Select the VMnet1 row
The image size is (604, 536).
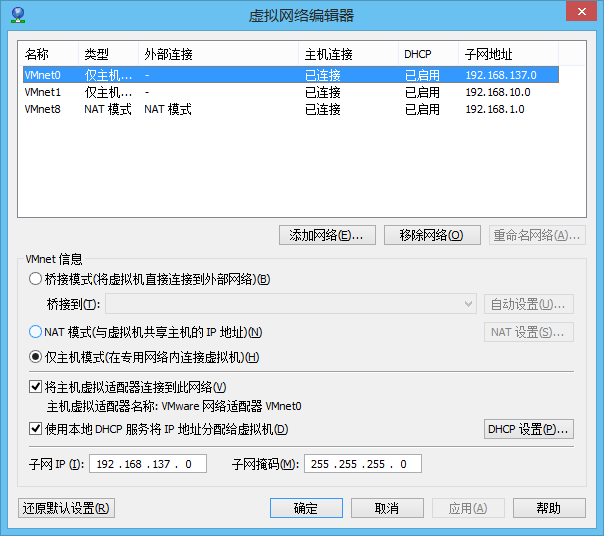291,92
